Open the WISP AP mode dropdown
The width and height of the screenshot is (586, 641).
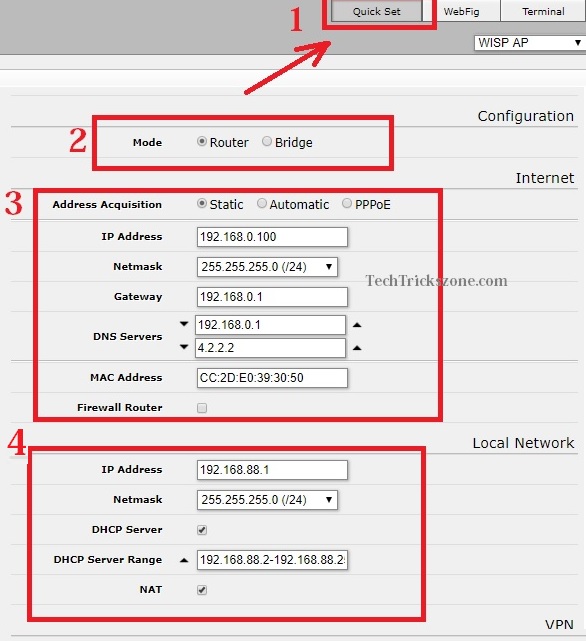click(x=530, y=43)
